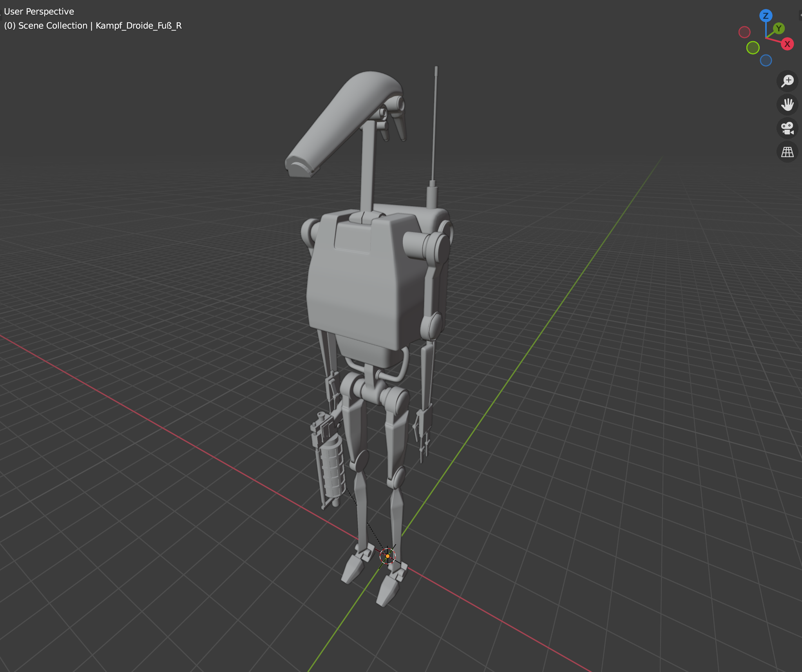Snap view to negative Y axis circle

coord(753,48)
